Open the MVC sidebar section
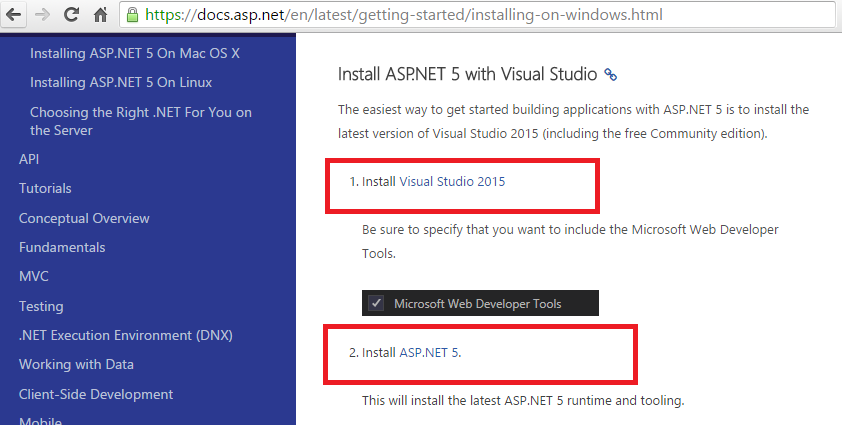The image size is (842, 425). [x=34, y=276]
